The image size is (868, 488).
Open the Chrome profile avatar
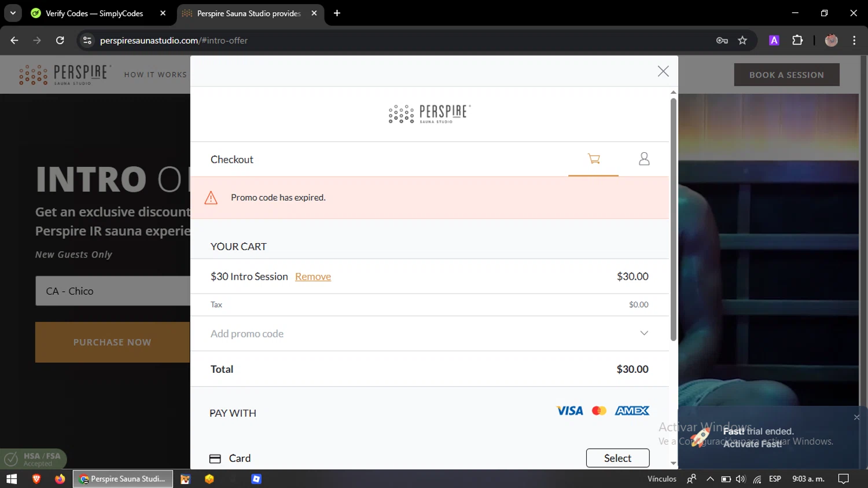(x=832, y=41)
